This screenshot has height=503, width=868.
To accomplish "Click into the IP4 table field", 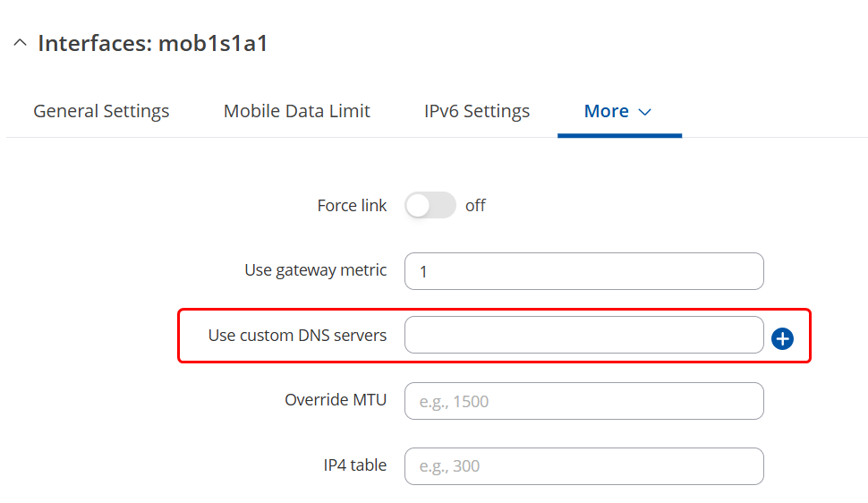I will pos(583,466).
